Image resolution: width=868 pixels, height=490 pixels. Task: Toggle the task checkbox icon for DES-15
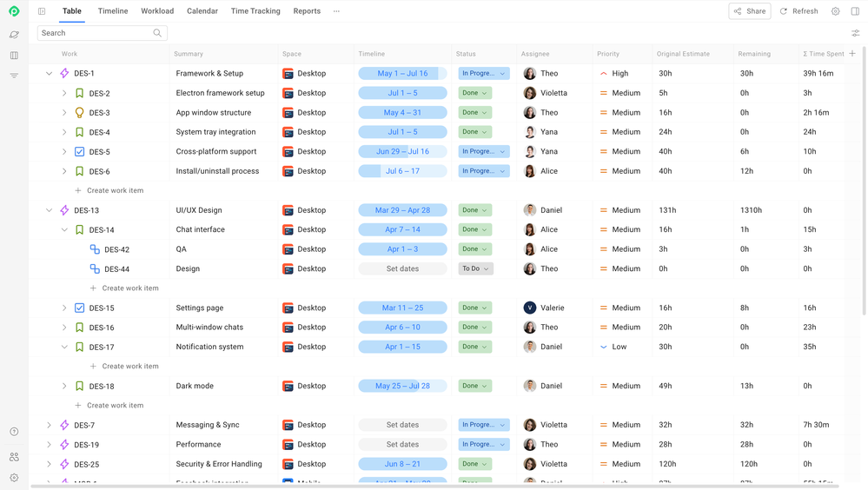80,308
